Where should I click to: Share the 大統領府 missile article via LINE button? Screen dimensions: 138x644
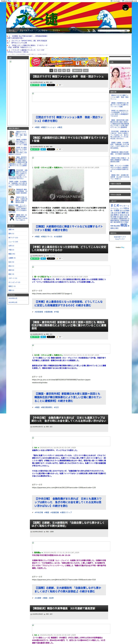coord(35,149)
